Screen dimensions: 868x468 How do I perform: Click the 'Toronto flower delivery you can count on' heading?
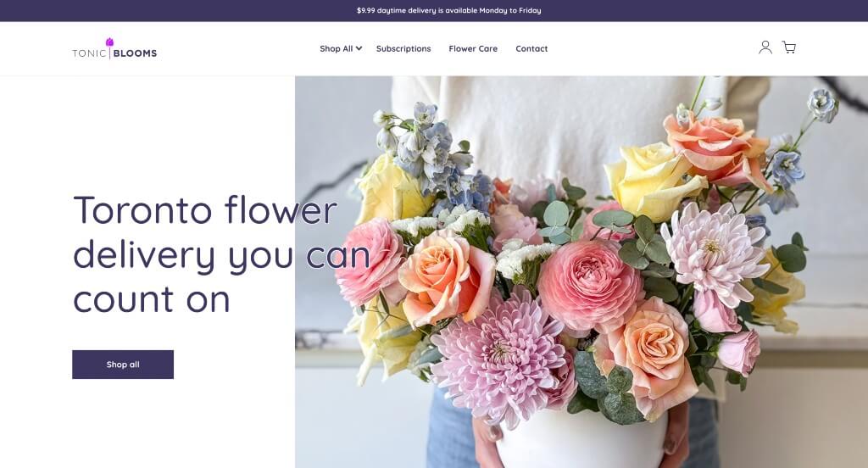[x=221, y=254]
